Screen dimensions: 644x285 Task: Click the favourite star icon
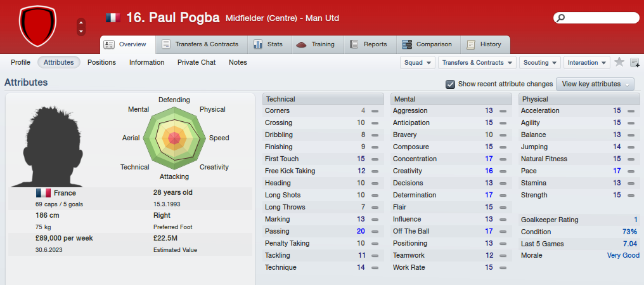[x=619, y=62]
